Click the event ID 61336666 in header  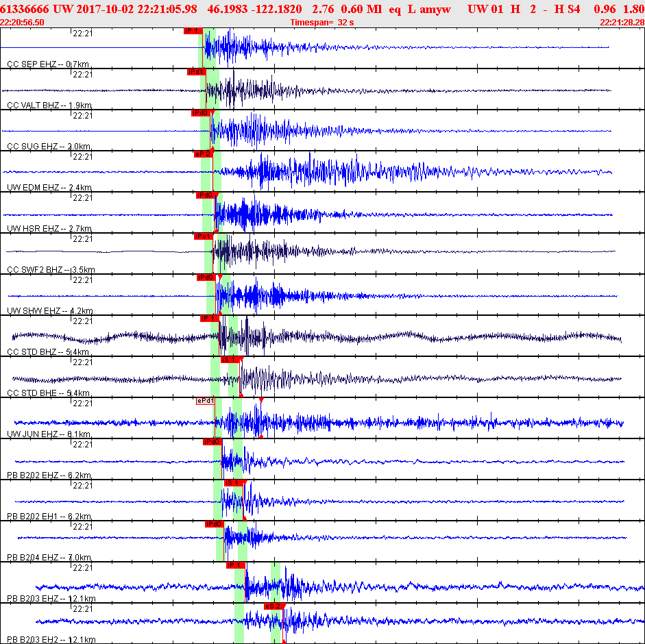click(24, 9)
